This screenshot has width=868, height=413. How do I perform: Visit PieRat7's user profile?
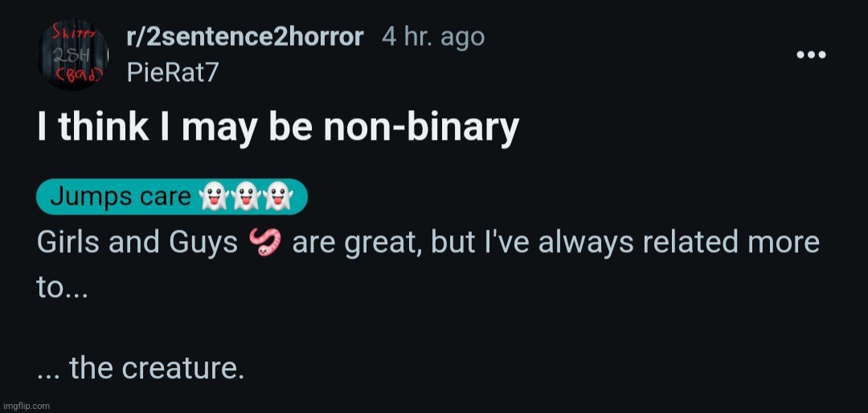tap(172, 72)
